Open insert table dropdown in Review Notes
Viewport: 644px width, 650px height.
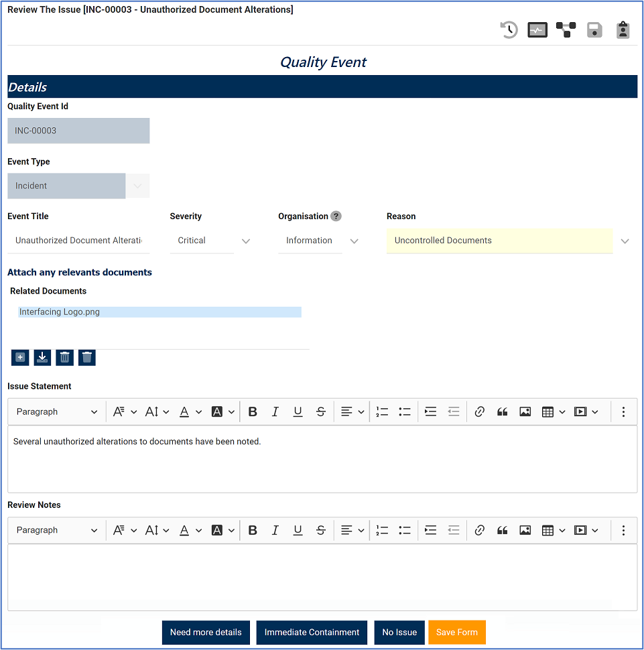pyautogui.click(x=553, y=530)
